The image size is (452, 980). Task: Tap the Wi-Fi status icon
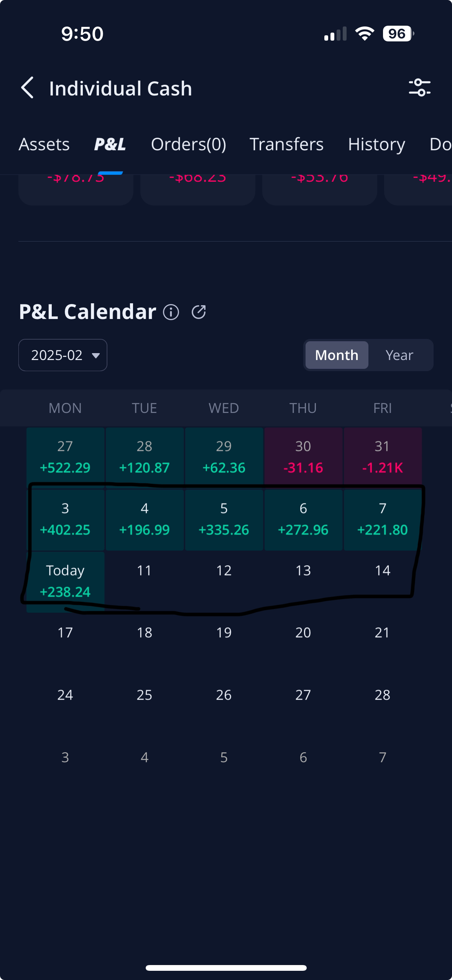pyautogui.click(x=365, y=34)
